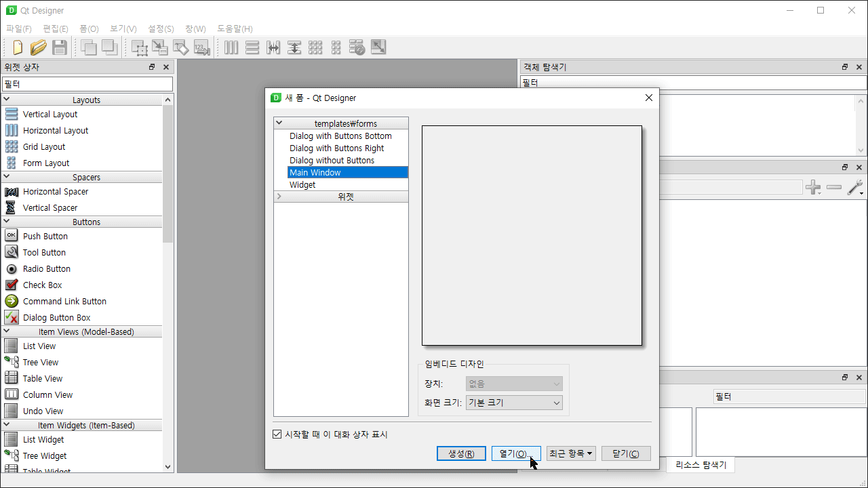Screen dimensions: 868x488
Task: Click Lay Out Vertically toolbar icon
Action: pos(252,47)
